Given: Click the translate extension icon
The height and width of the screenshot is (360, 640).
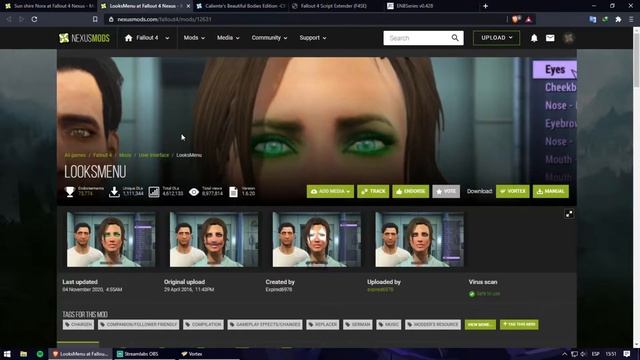Looking at the screenshot, I should tap(593, 19).
